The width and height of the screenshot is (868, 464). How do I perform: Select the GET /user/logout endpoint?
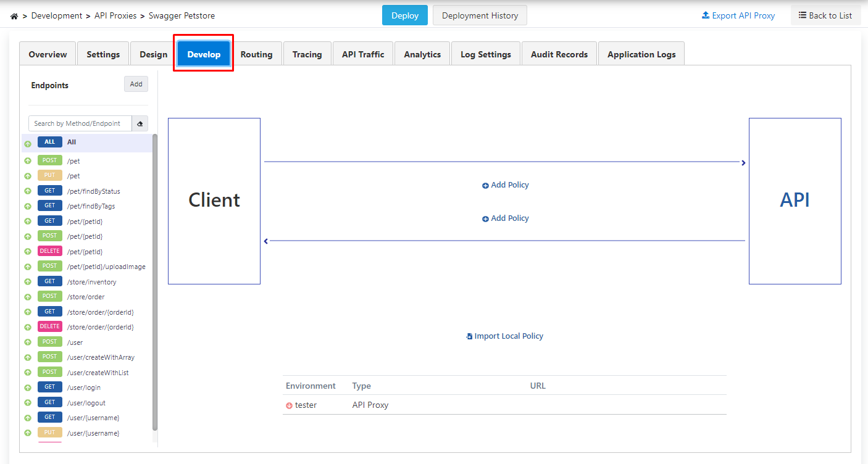pos(86,403)
